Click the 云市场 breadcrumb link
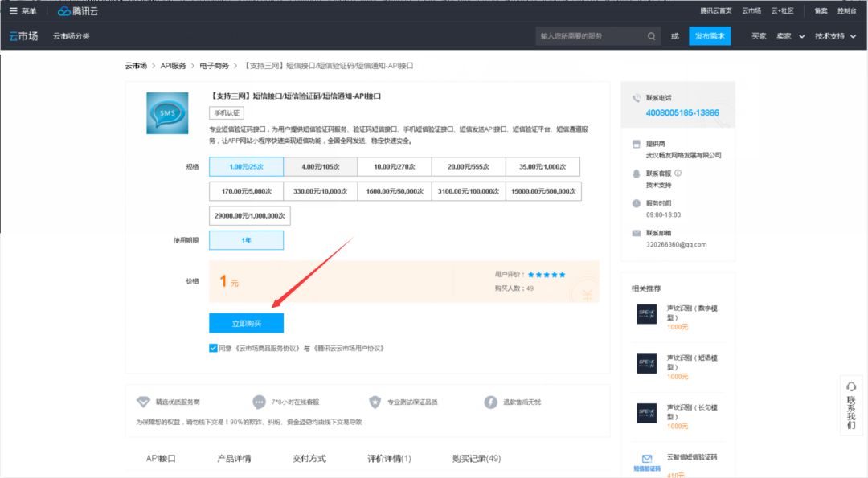Viewport: 868px width, 478px height. 136,66
